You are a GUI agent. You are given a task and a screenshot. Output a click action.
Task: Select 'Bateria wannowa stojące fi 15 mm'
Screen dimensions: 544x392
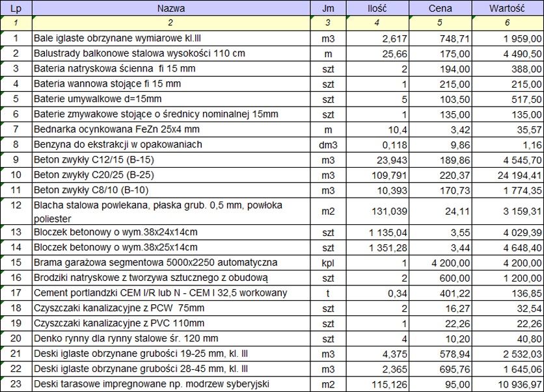(x=171, y=84)
